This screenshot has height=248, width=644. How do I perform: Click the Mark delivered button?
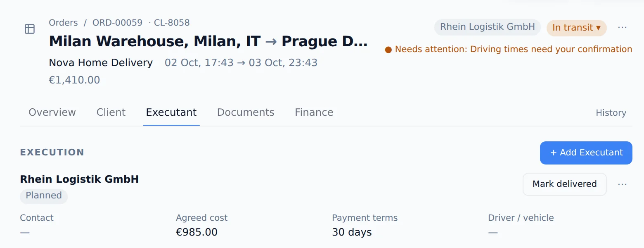(564, 184)
